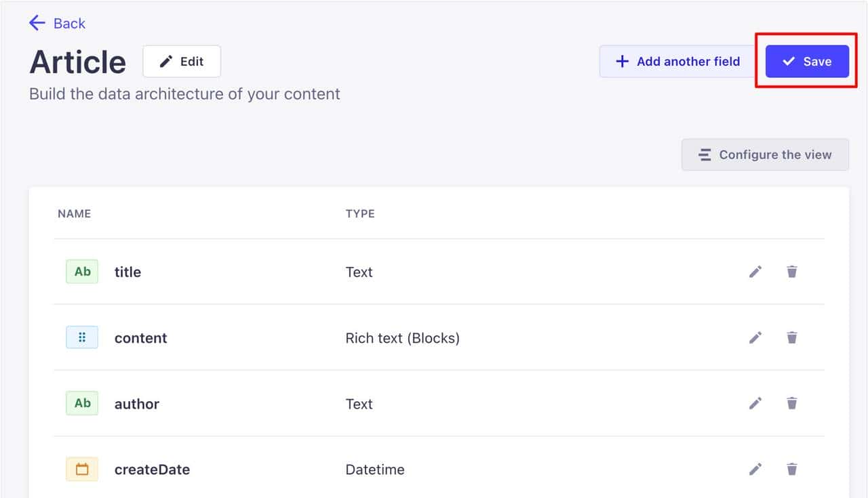Screen dimensions: 868x498
Task: Click the TYPE column header
Action: (360, 213)
